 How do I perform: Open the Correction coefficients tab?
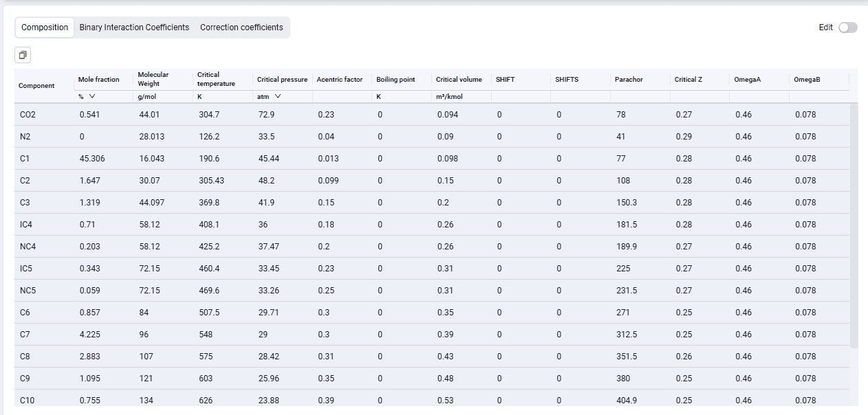[x=241, y=27]
